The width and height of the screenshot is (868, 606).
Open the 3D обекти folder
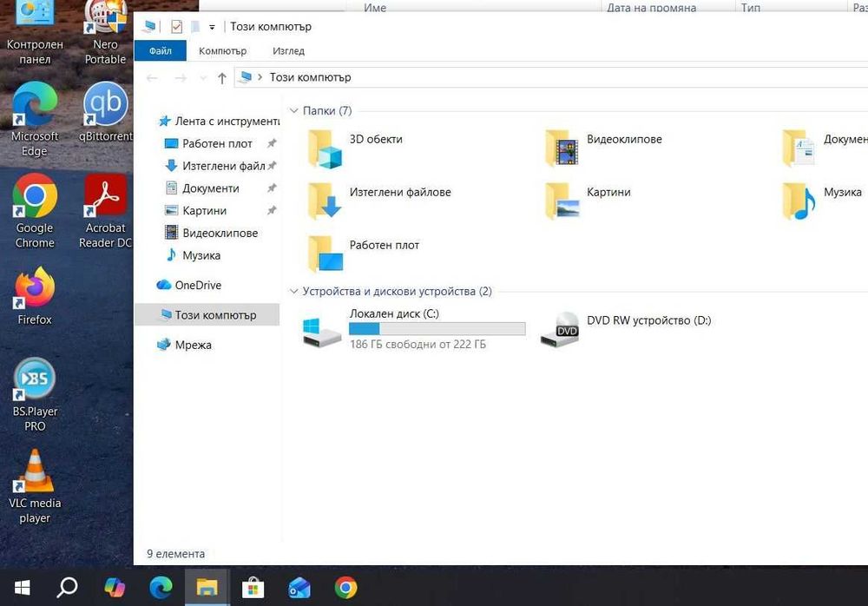tap(355, 148)
